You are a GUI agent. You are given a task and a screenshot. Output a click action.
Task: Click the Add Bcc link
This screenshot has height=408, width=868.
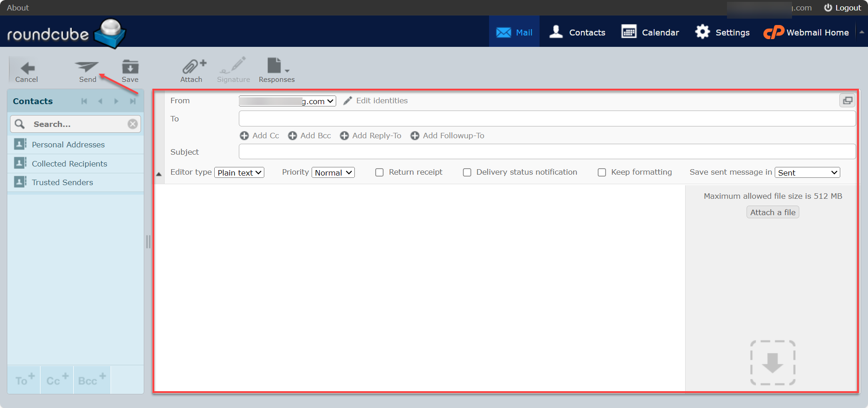coord(310,136)
